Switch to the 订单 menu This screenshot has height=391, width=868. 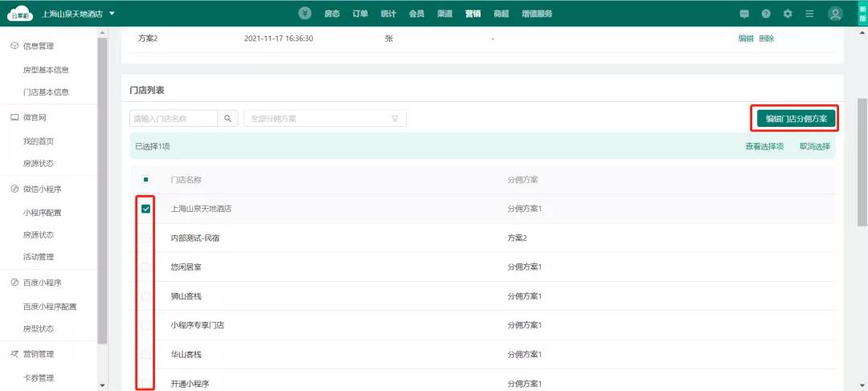click(360, 14)
